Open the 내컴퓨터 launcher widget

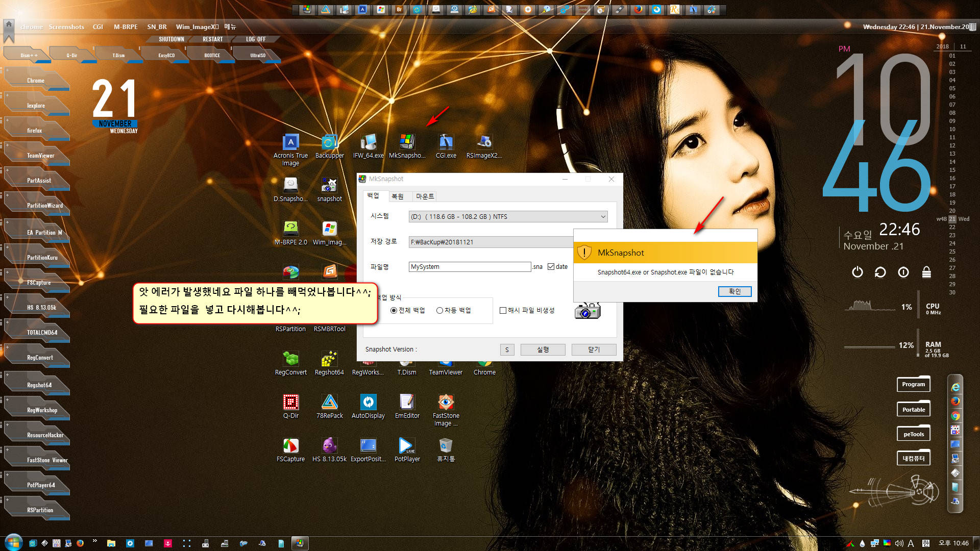coord(913,458)
